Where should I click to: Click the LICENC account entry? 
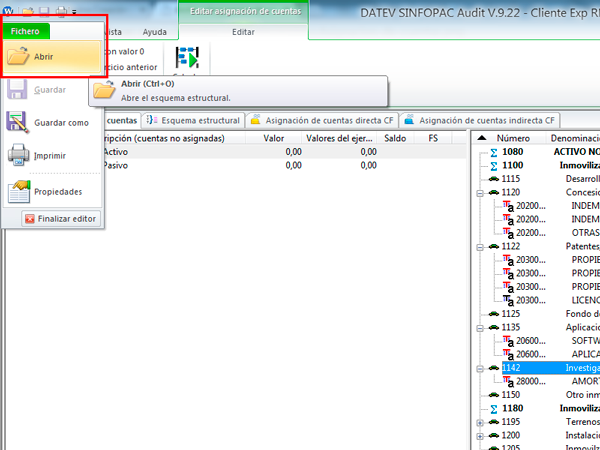point(585,300)
